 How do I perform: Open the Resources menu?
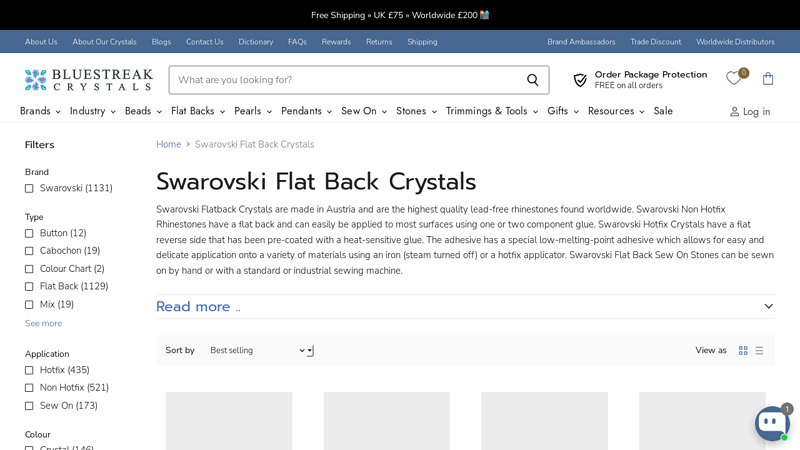tap(616, 111)
